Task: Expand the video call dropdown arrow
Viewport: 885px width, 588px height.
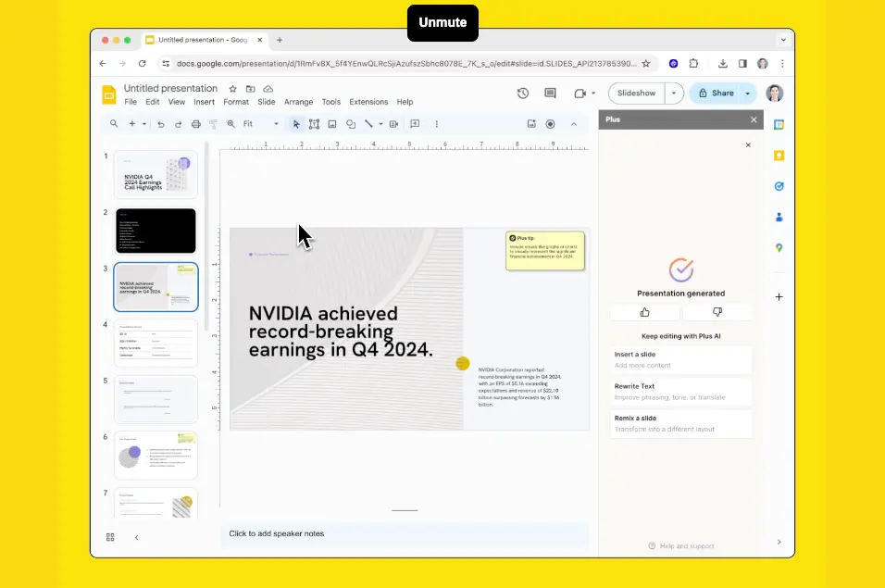Action: tap(593, 94)
